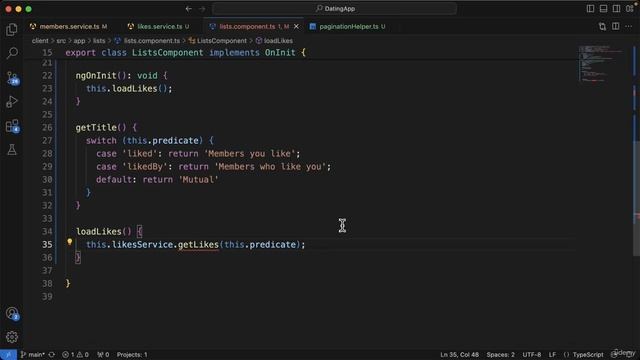This screenshot has width=640, height=360.
Task: Open problems errors and warnings indicator
Action: (x=75, y=355)
